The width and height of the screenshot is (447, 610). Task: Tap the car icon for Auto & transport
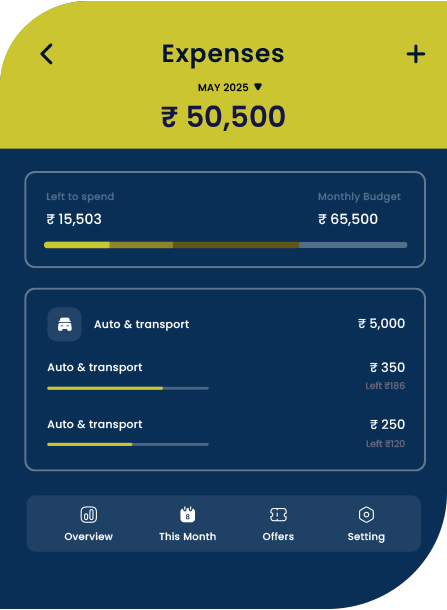65,324
